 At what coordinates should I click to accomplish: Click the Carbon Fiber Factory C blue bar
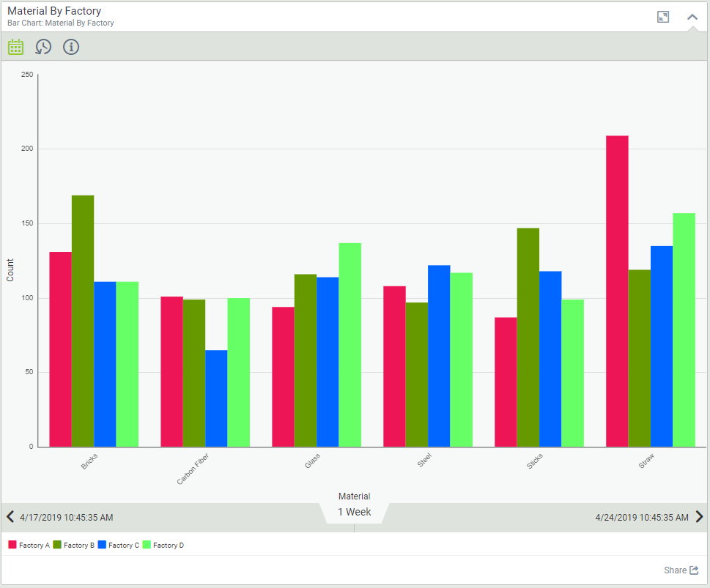[216, 398]
